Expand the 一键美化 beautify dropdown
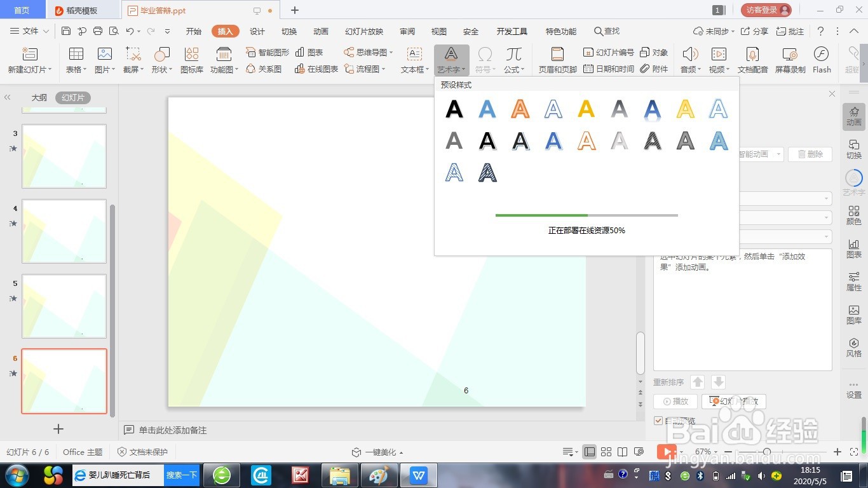This screenshot has height=488, width=868. pos(401,452)
